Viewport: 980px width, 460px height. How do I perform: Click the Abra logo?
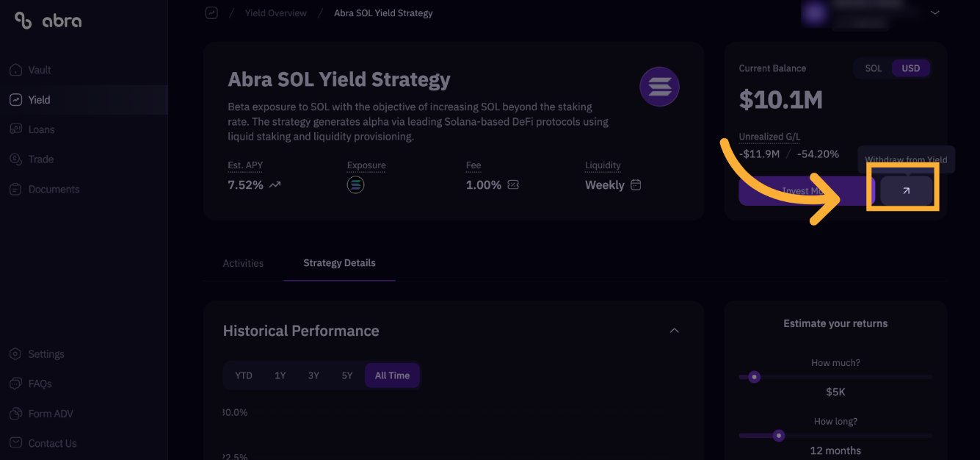(x=48, y=21)
